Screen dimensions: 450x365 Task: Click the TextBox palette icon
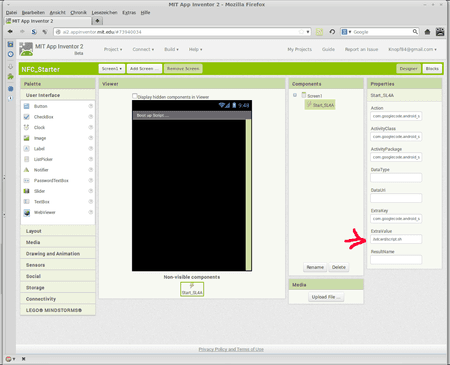tap(27, 202)
